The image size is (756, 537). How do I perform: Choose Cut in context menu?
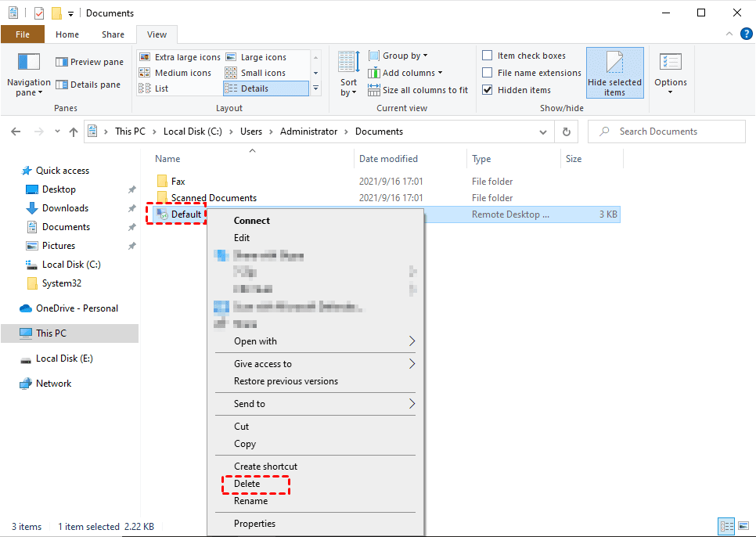[x=241, y=427]
